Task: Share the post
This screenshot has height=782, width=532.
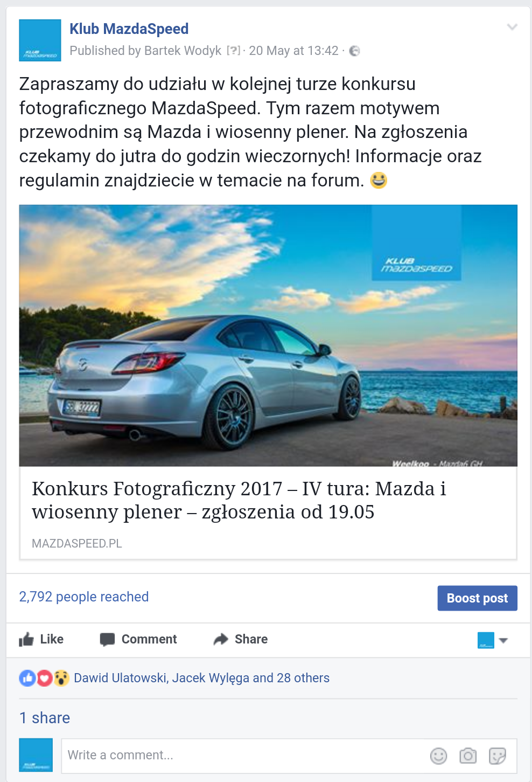Action: (241, 639)
